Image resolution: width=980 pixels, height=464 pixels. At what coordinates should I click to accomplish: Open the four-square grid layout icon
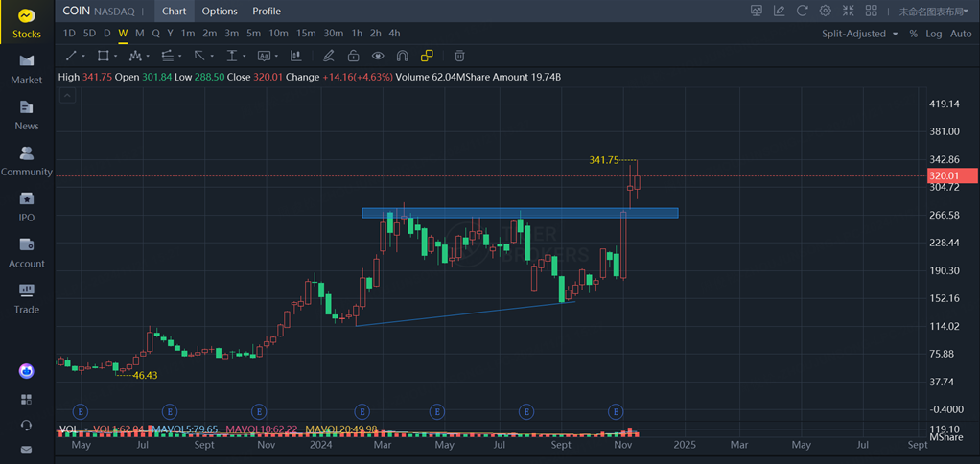click(872, 11)
